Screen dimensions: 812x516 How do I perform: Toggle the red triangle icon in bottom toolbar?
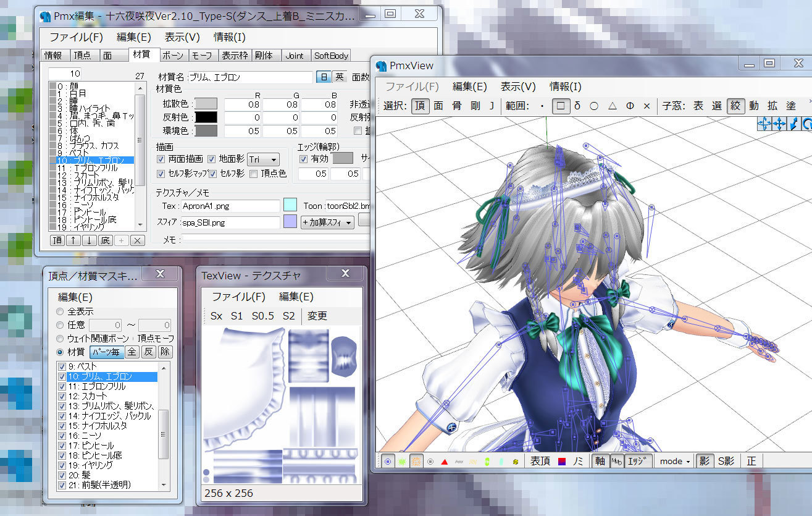[x=445, y=461]
